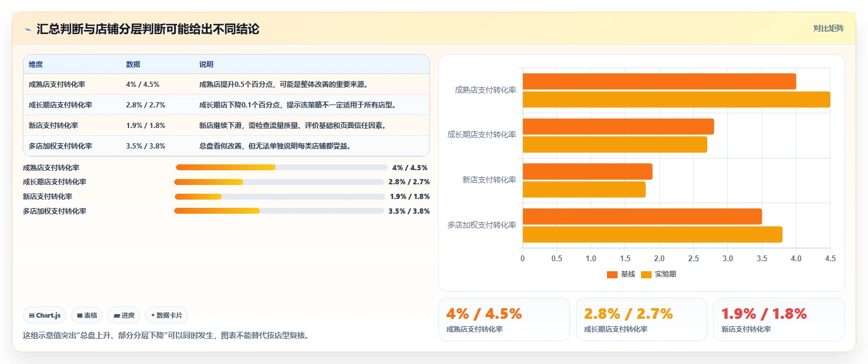Select the Chart.js tag chip
Viewport: 868px width, 364px height.
tap(45, 315)
